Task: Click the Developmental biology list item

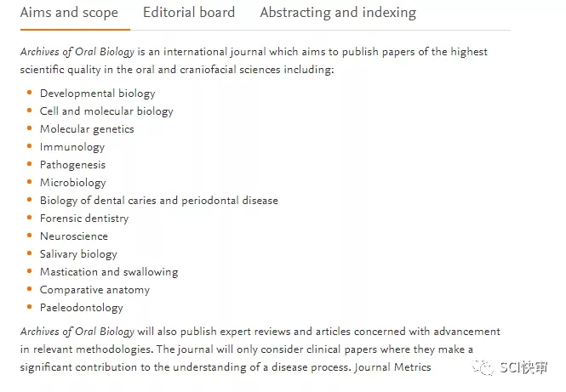Action: click(97, 94)
